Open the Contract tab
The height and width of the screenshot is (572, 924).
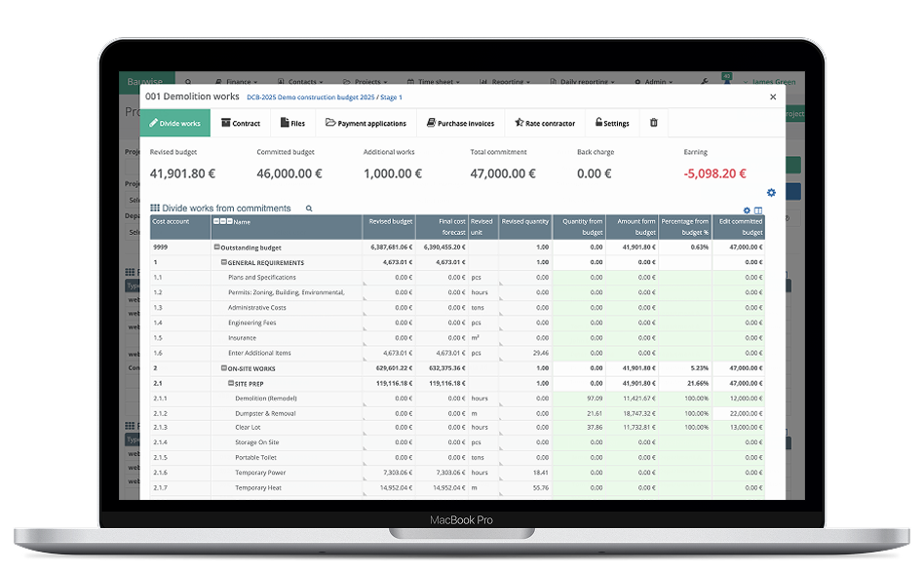[x=240, y=124]
